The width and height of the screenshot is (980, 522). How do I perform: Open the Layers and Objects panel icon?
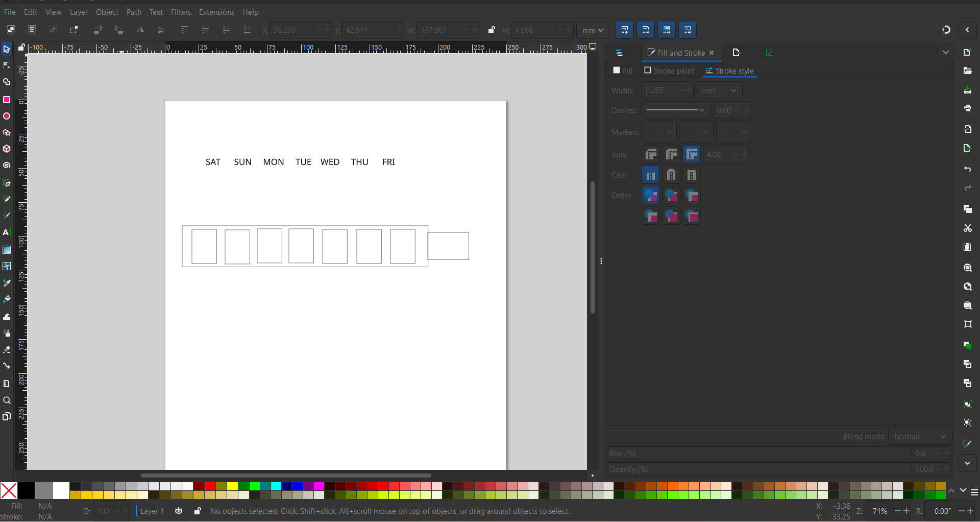(x=619, y=53)
